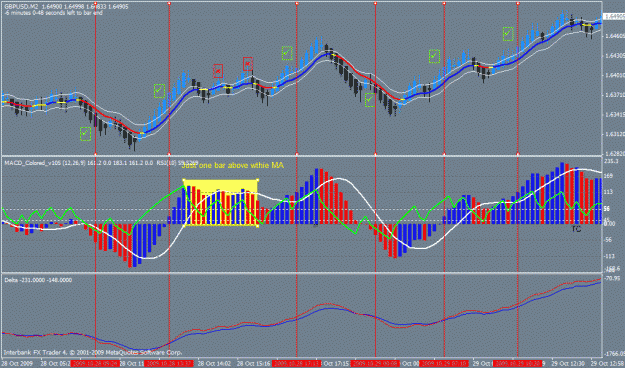Select the green check mark left of the fifth red vertical line
This screenshot has width=625, height=368.
pos(434,56)
